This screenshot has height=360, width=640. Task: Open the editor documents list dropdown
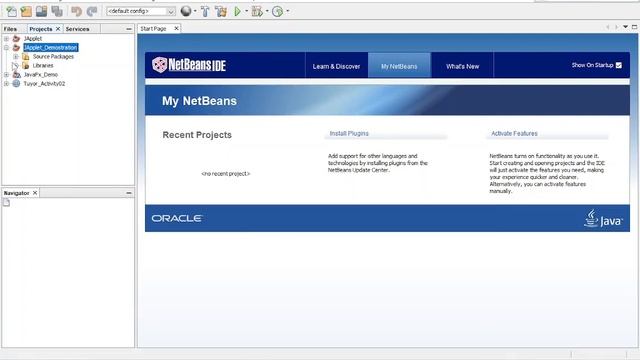[x=625, y=27]
